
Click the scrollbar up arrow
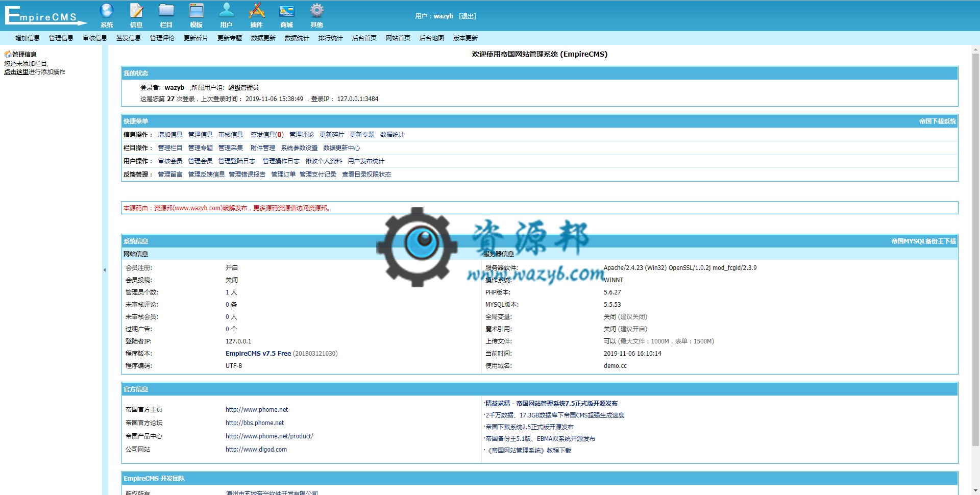975,49
